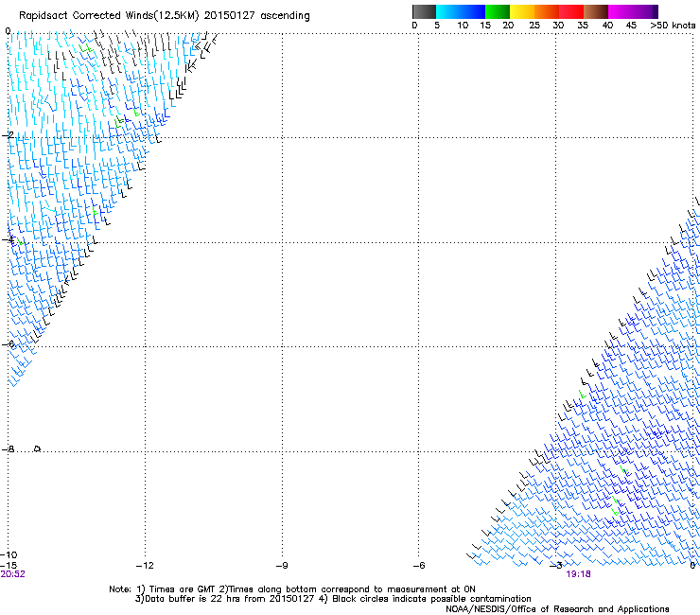
Task: Click the legend label "10" under color bar
Action: (463, 26)
